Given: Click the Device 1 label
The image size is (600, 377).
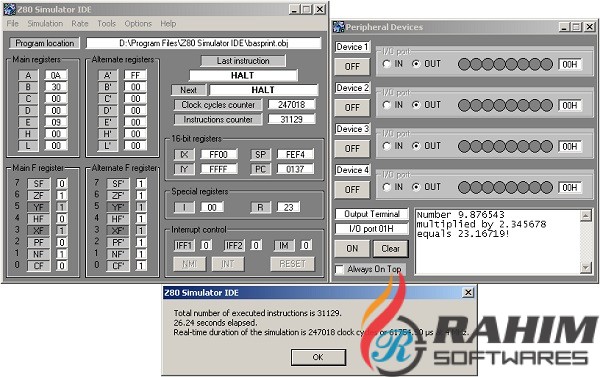Looking at the screenshot, I should 352,47.
